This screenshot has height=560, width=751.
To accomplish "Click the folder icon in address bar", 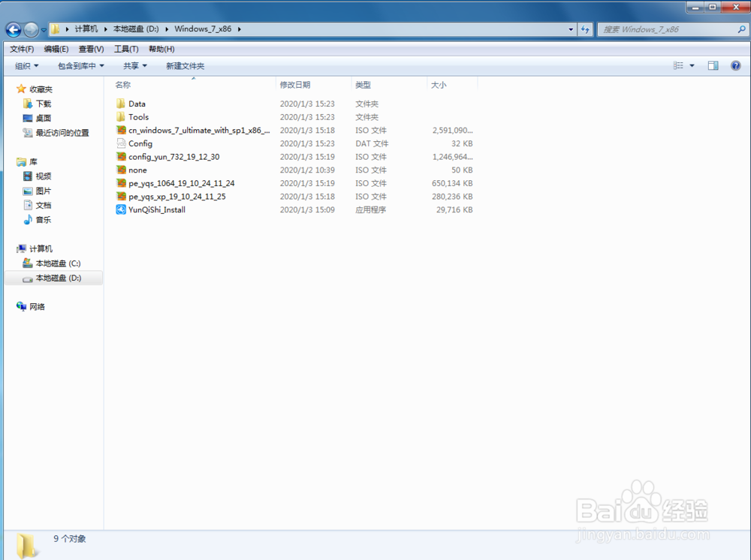I will click(x=56, y=29).
